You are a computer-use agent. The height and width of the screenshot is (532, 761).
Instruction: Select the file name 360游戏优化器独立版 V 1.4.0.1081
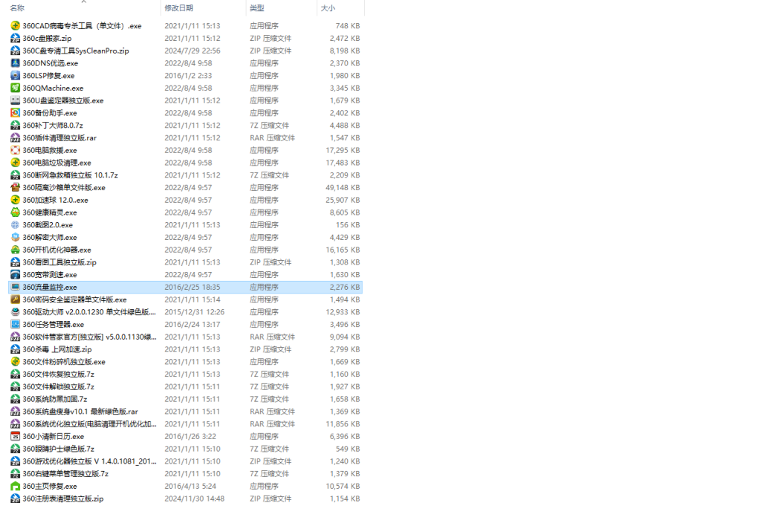(x=89, y=461)
